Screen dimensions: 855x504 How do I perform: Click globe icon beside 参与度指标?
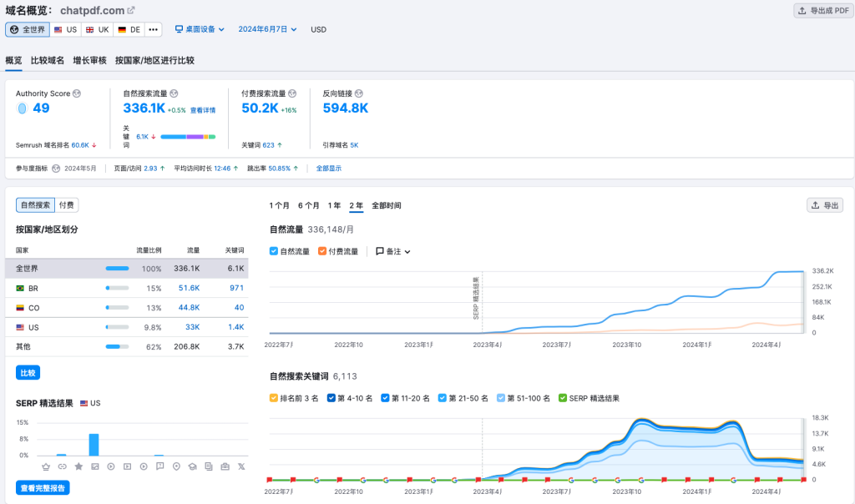click(x=56, y=169)
